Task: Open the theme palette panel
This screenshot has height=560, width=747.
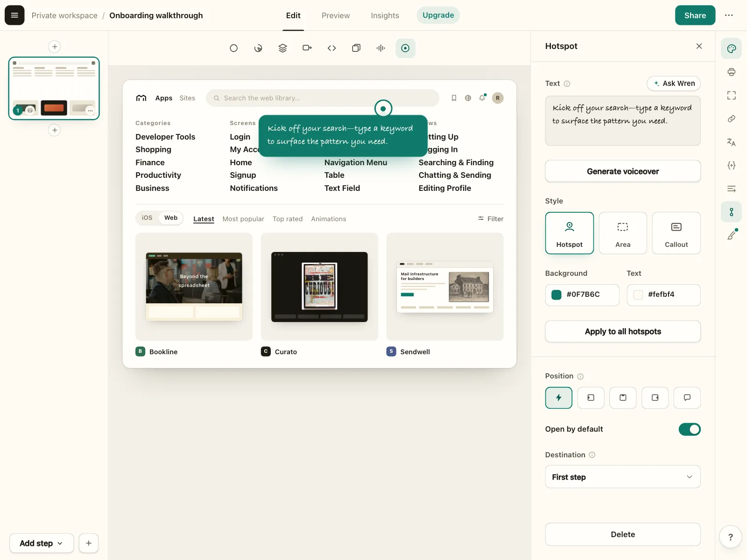Action: coord(731,49)
